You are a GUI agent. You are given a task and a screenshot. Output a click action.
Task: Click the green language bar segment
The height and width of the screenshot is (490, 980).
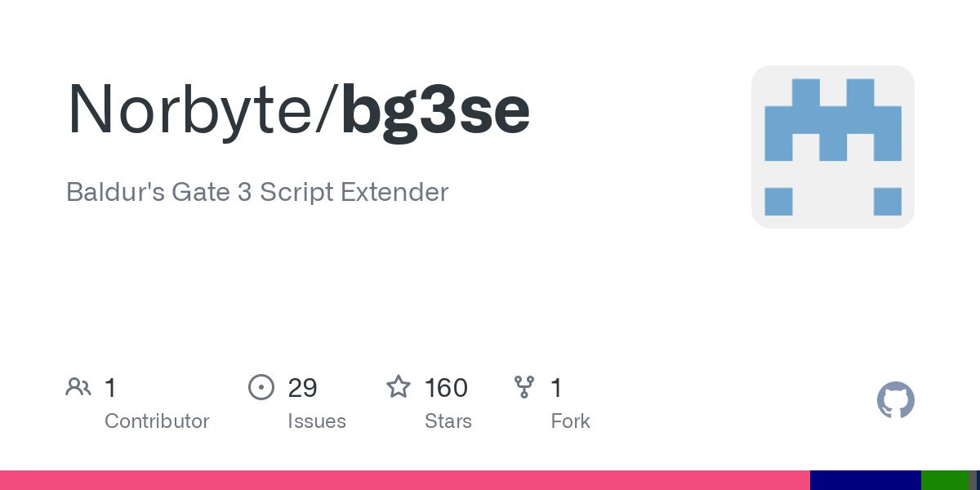[x=945, y=480]
